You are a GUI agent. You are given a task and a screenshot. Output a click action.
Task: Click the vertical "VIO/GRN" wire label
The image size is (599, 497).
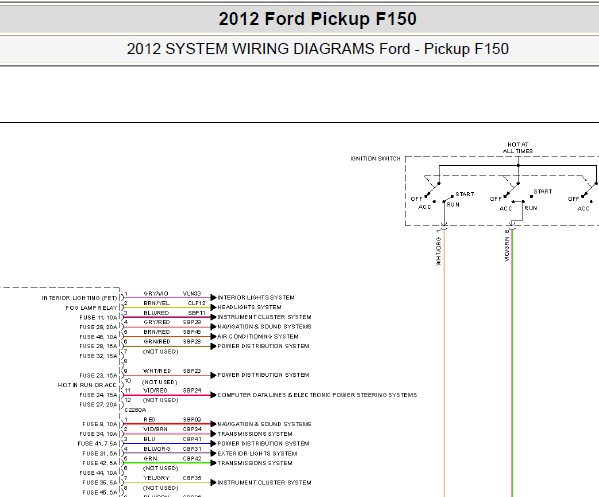click(507, 249)
